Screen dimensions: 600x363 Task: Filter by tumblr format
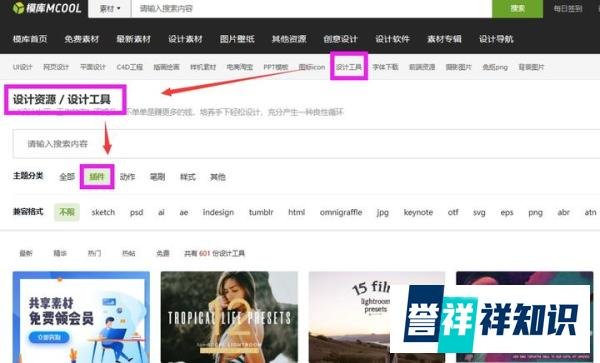pyautogui.click(x=261, y=212)
